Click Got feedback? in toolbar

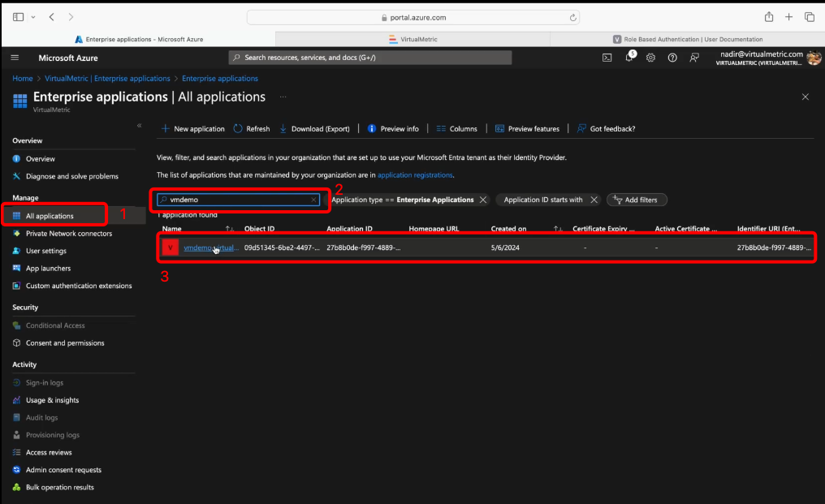pos(606,128)
